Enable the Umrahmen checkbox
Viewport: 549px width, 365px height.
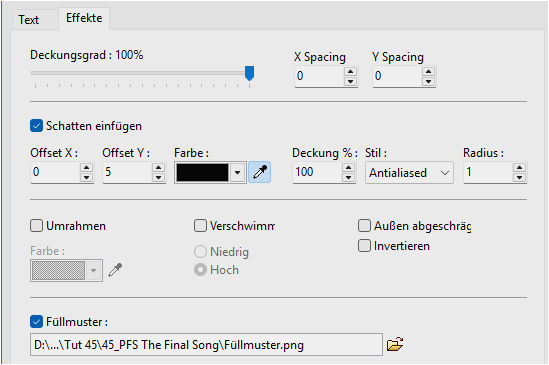(x=36, y=226)
